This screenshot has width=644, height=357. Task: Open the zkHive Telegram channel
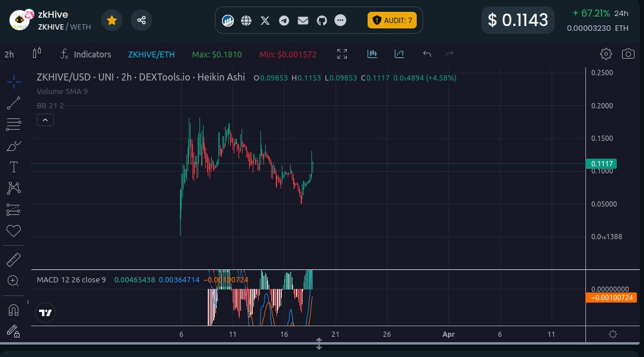point(284,20)
